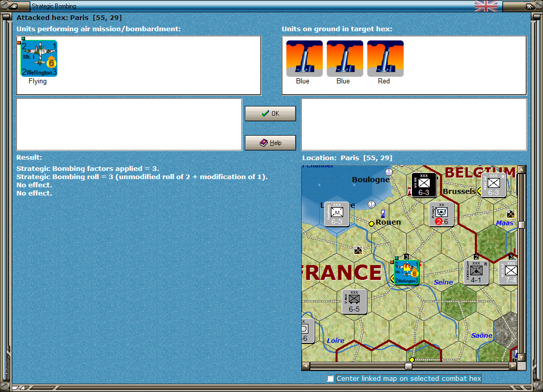Click the Saône river label on map
This screenshot has height=392, width=543.
pyautogui.click(x=482, y=335)
